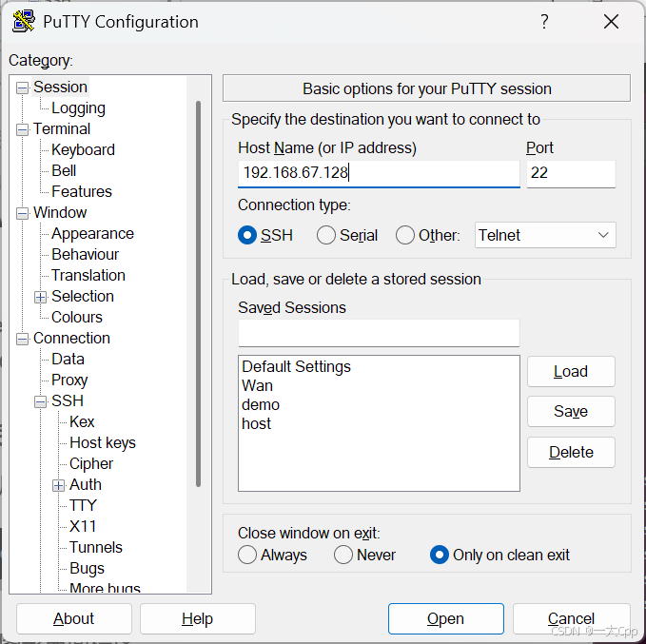Screen dimensions: 646x644
Task: Open the Translation category
Action: point(88,275)
